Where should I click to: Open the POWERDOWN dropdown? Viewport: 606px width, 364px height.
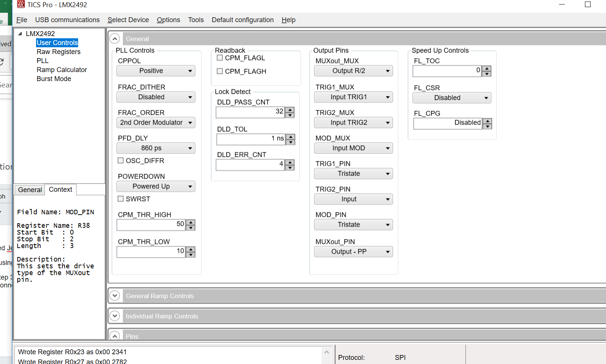(x=156, y=187)
